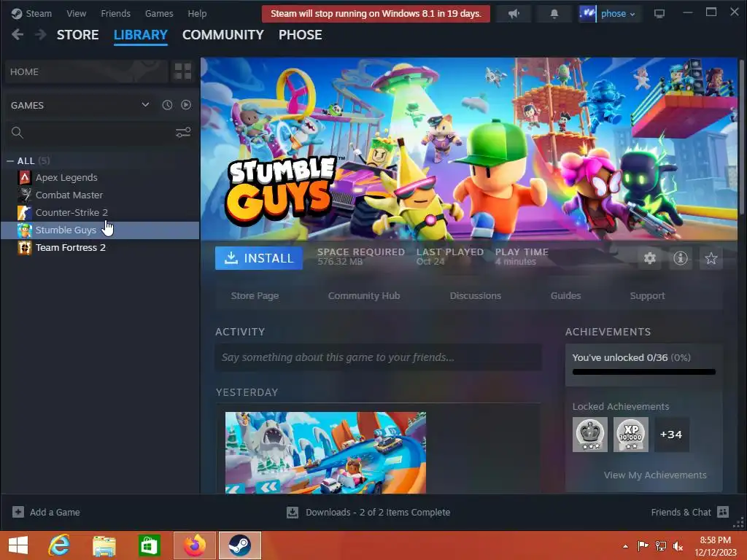Click Downloads 2 of 2 Items Complete

[x=378, y=513]
